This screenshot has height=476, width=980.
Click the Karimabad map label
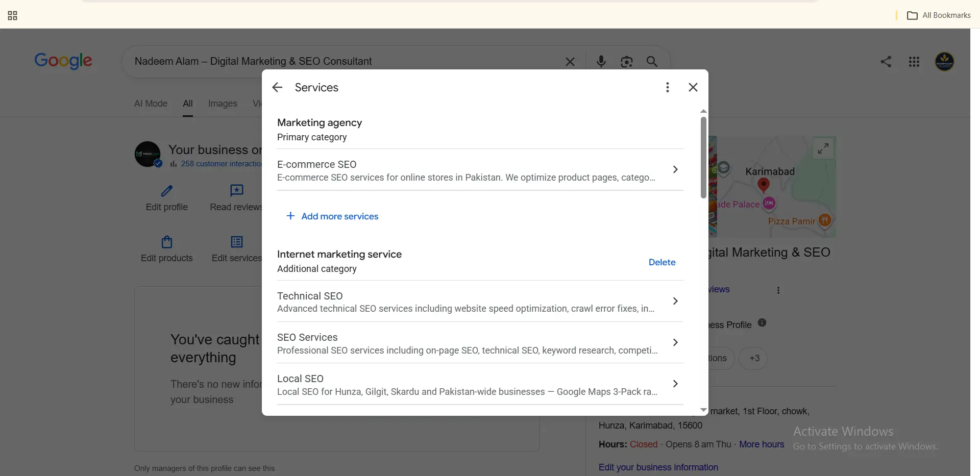(770, 171)
